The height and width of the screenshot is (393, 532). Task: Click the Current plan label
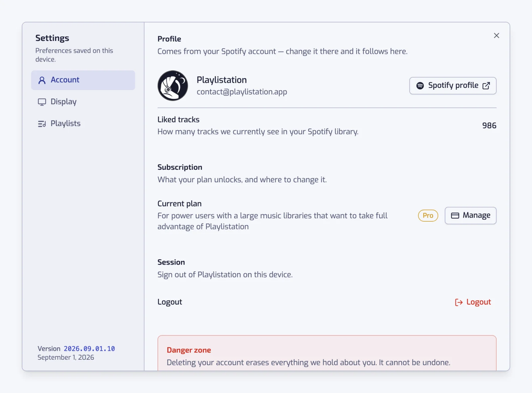point(180,204)
